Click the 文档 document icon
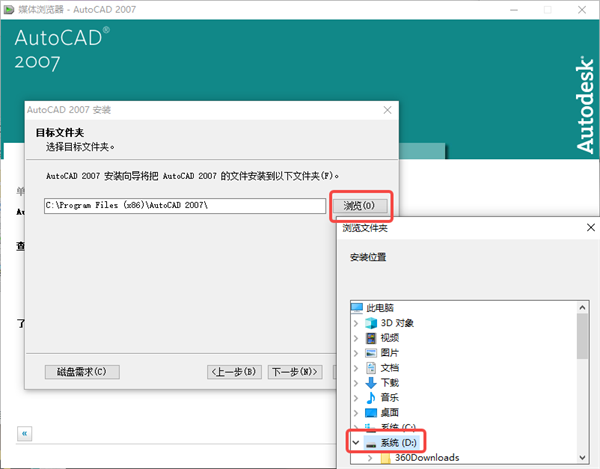 pyautogui.click(x=371, y=368)
